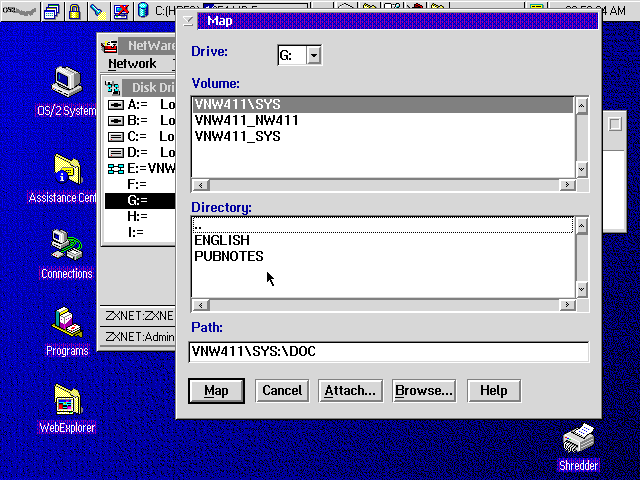640x480 pixels.
Task: Click the NetWare Tools title bar toolbox icon
Action: (x=109, y=46)
